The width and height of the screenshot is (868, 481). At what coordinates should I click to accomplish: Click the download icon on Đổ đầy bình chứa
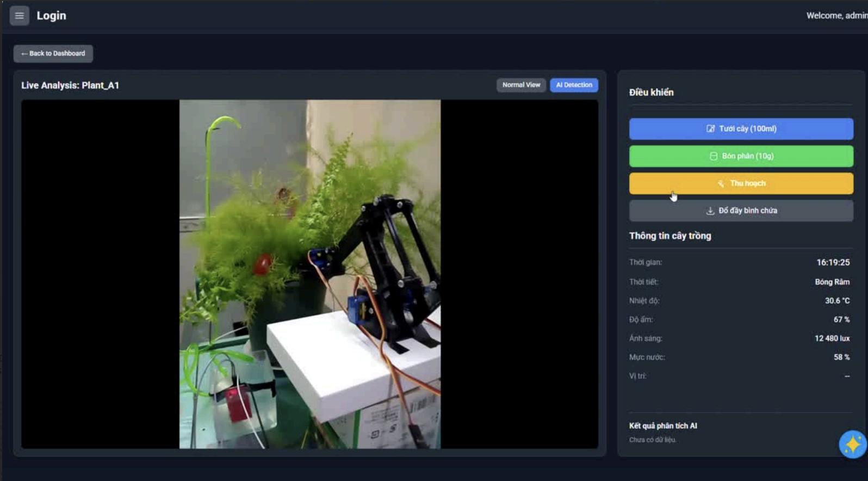point(710,211)
